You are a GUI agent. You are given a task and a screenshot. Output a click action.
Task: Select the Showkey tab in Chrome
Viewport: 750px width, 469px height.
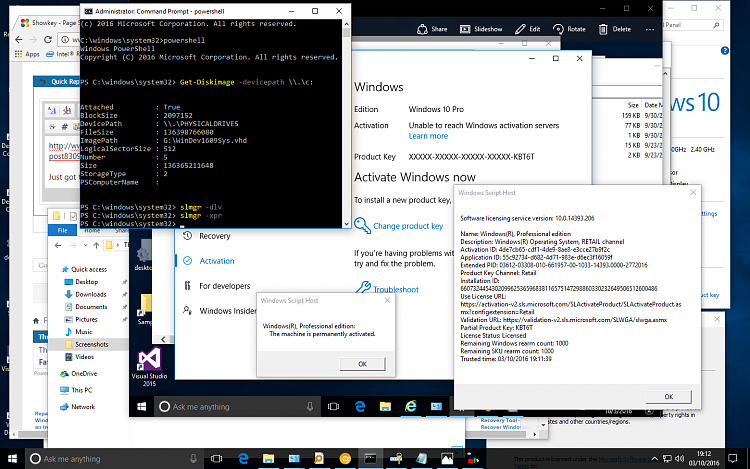coord(49,22)
